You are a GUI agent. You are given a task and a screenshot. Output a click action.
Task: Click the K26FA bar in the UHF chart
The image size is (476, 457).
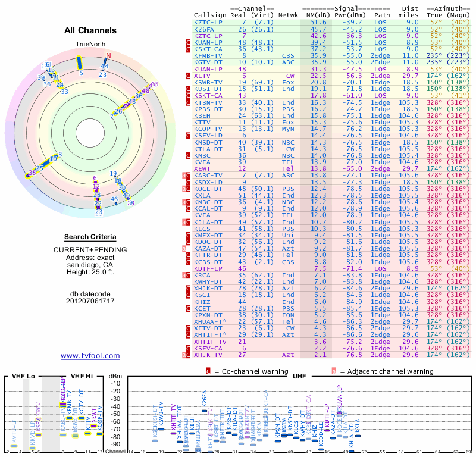click(204, 411)
